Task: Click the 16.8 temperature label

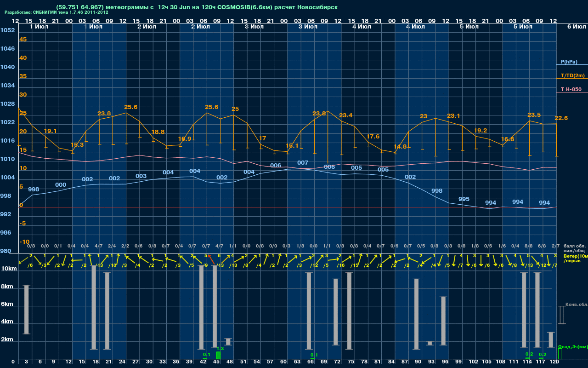Action: pos(508,139)
